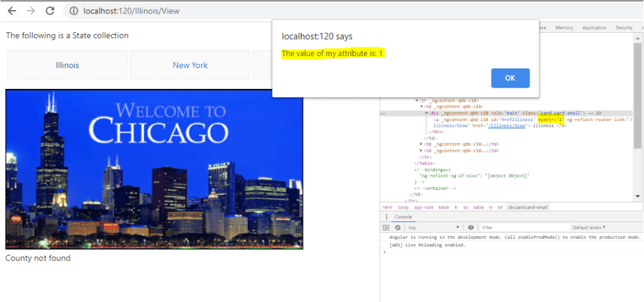Open the three-dot drawer menu beside Console
Image resolution: width=644 pixels, height=302 pixels.
(x=387, y=217)
